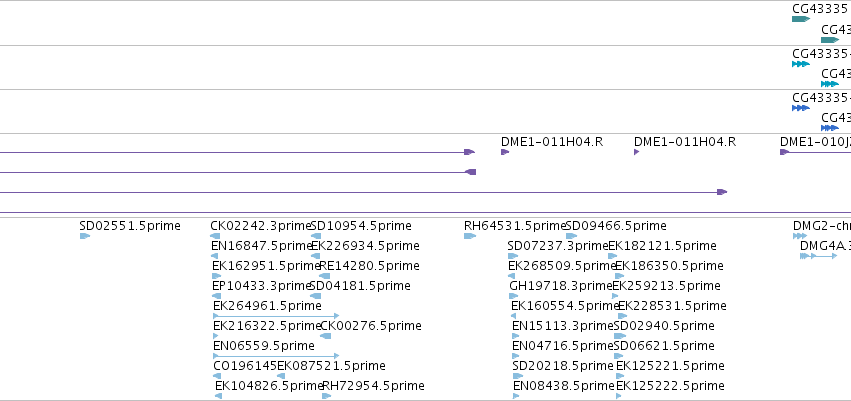The height and width of the screenshot is (401, 851).
Task: Click the purple line ending in square block
Action: point(238,172)
